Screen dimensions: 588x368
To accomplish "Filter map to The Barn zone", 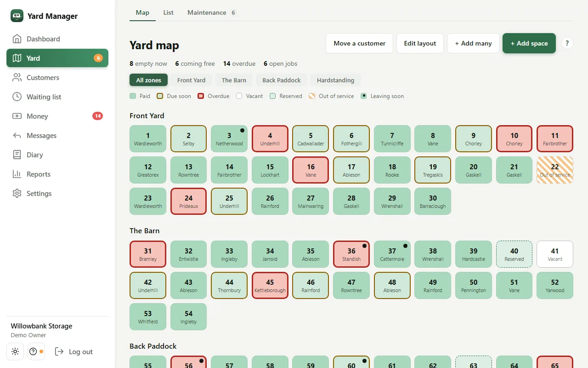I will coord(234,80).
